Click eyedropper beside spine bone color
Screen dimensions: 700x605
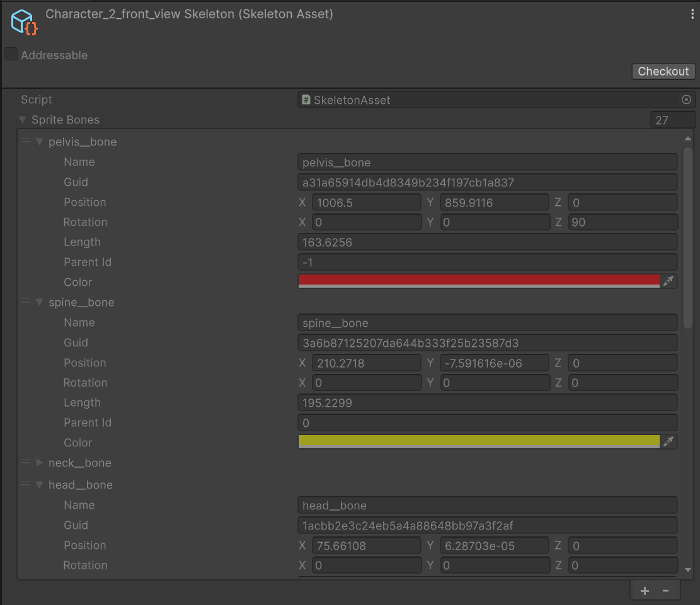(x=668, y=441)
